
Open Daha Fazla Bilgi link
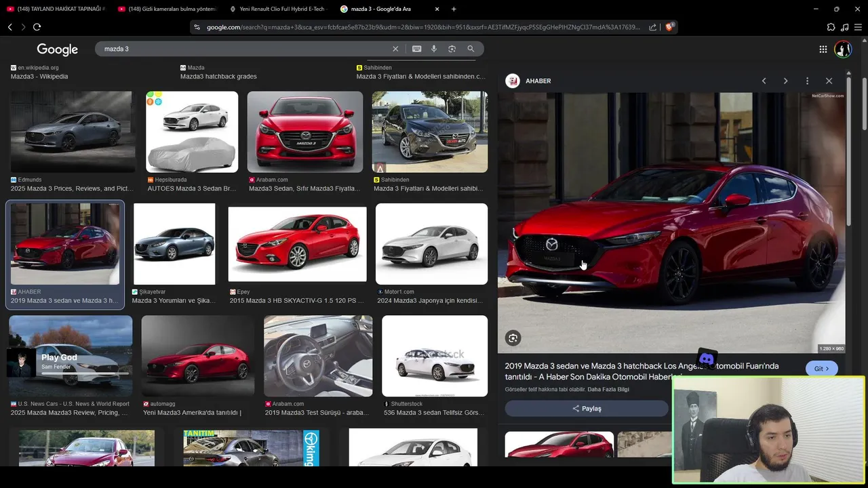coord(608,390)
